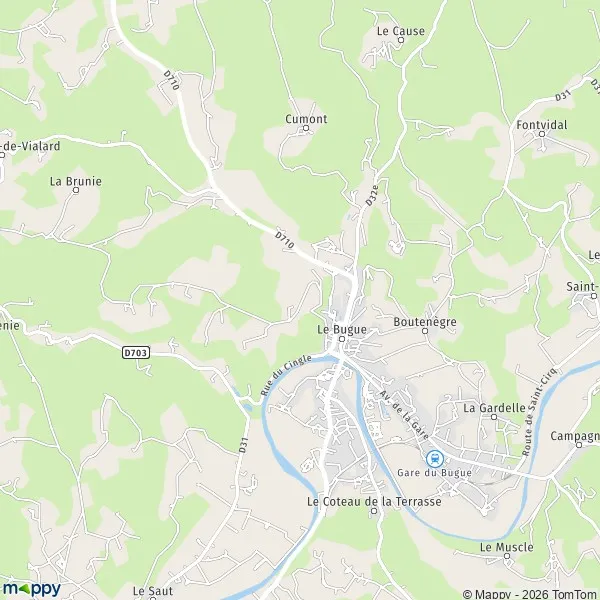600x600 pixels.
Task: Click the D703 road shield
Action: click(x=136, y=352)
